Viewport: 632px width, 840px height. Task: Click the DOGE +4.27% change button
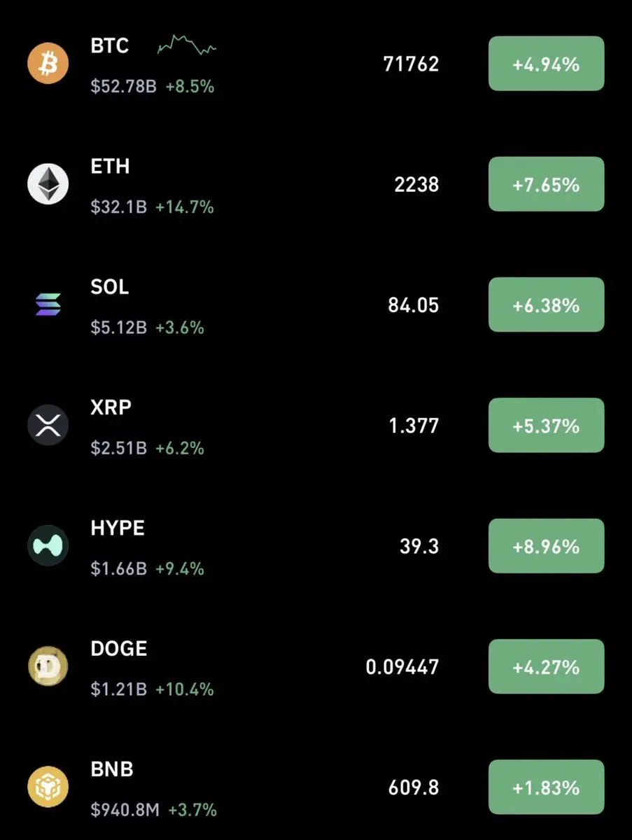(546, 666)
